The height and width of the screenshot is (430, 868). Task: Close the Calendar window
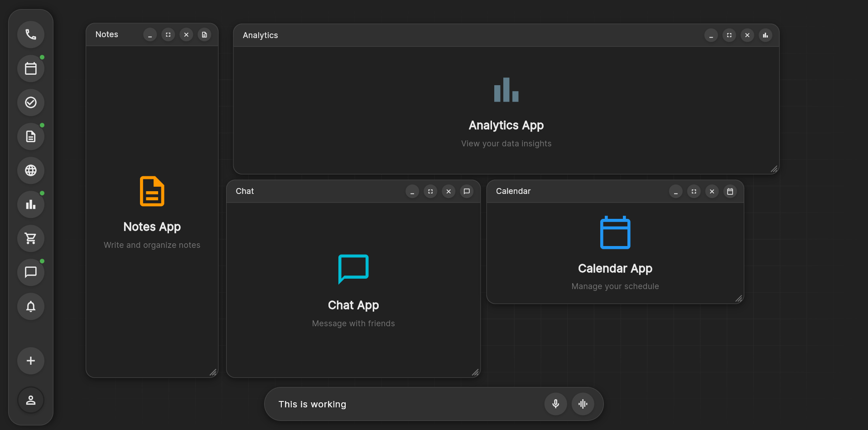712,191
